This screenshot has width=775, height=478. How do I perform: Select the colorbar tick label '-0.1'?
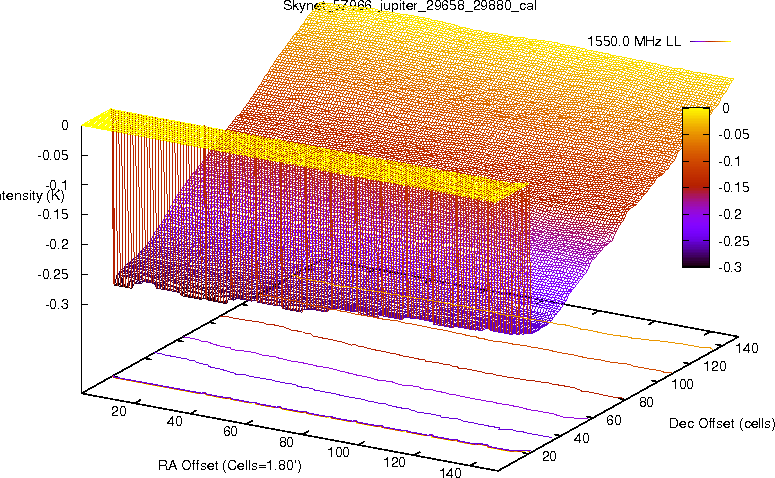(730, 161)
